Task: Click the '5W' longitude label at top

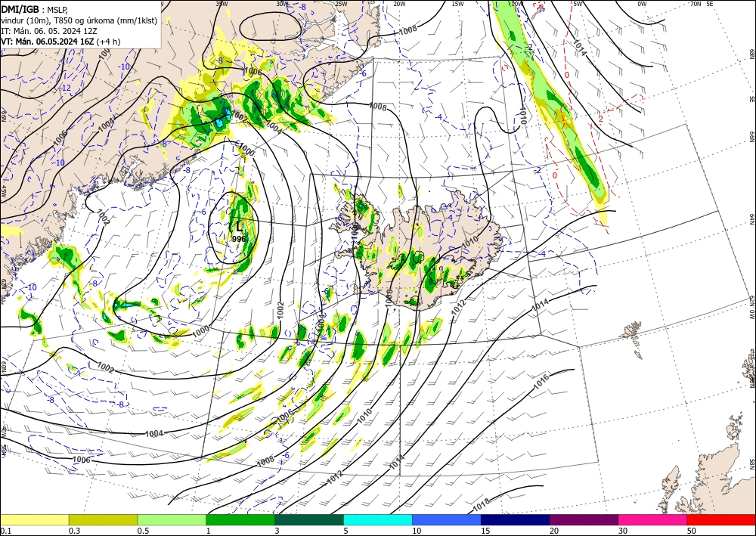Action: [577, 4]
